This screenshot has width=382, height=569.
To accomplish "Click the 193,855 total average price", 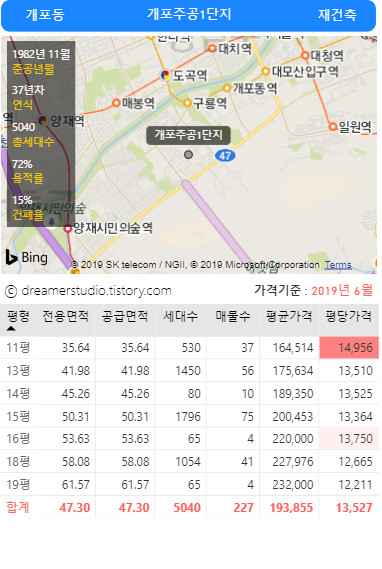I will 291,508.
